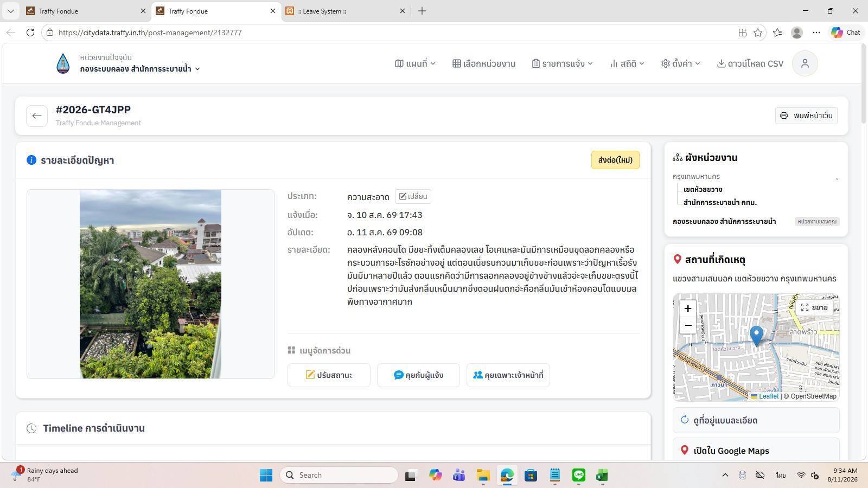Open the Edge settings and more menu

(x=816, y=33)
